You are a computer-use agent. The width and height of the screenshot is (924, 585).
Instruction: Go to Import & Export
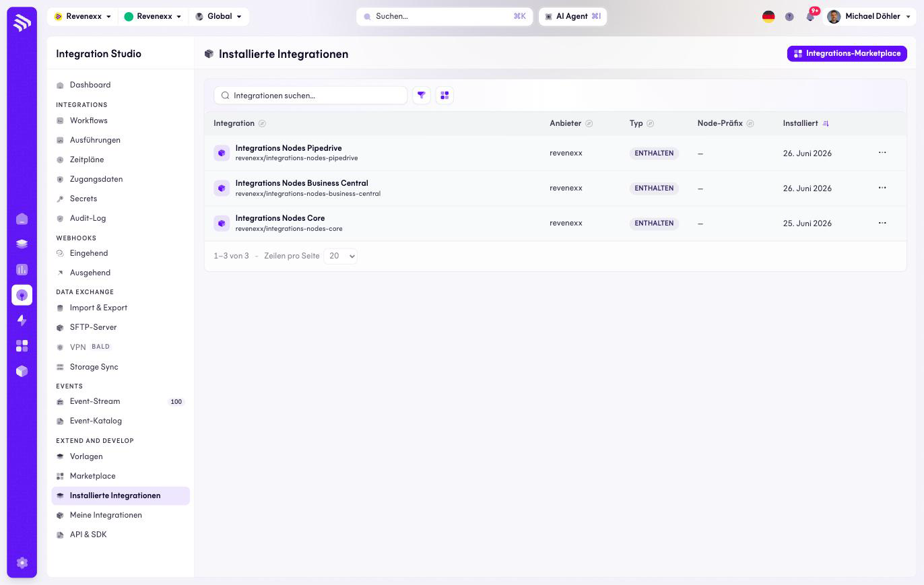click(x=121, y=308)
